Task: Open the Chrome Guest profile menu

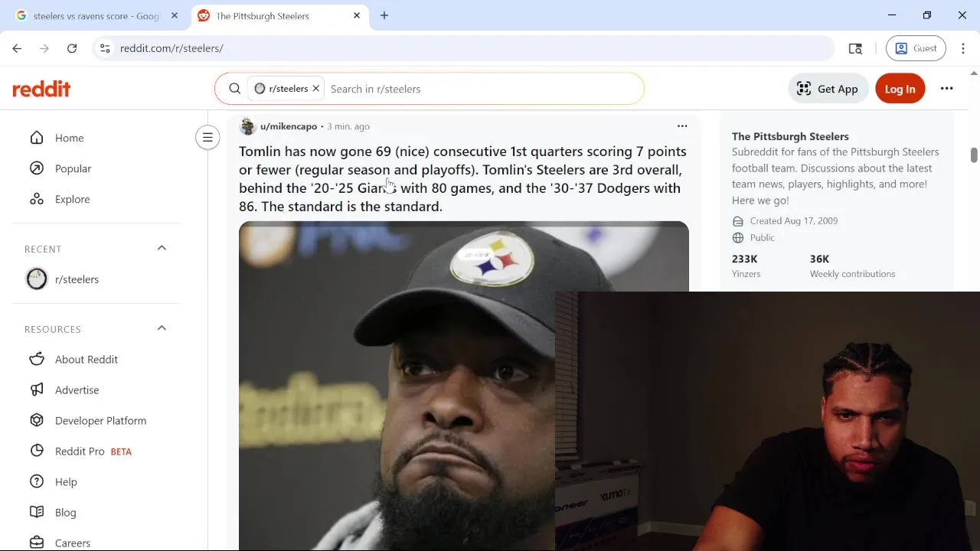Action: [x=916, y=48]
